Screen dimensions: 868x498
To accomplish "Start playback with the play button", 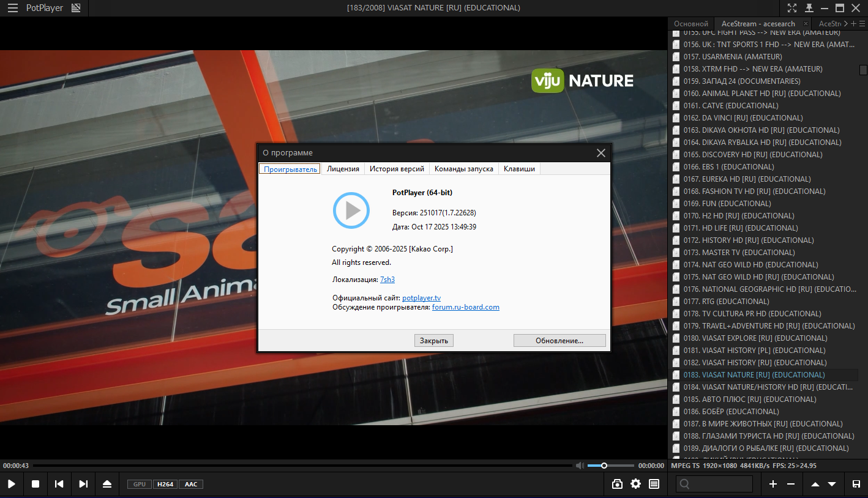I will [x=12, y=484].
